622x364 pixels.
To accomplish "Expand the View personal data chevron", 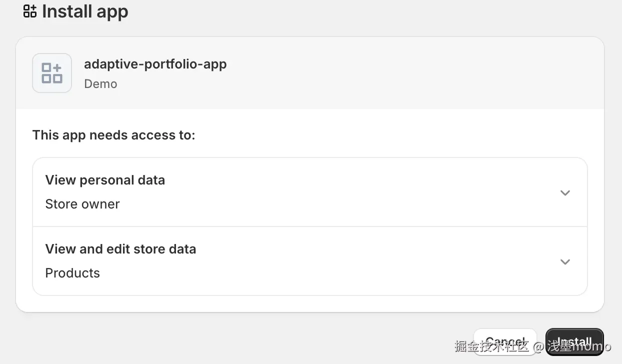I will point(565,193).
